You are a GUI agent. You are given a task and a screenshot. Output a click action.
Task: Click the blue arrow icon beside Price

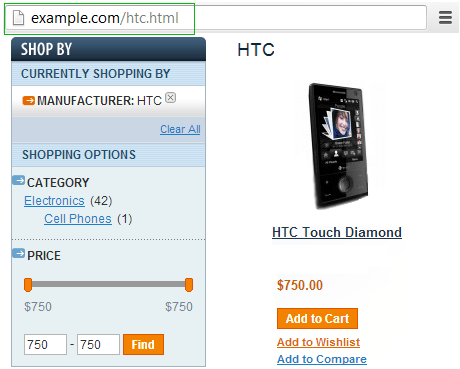point(18,253)
